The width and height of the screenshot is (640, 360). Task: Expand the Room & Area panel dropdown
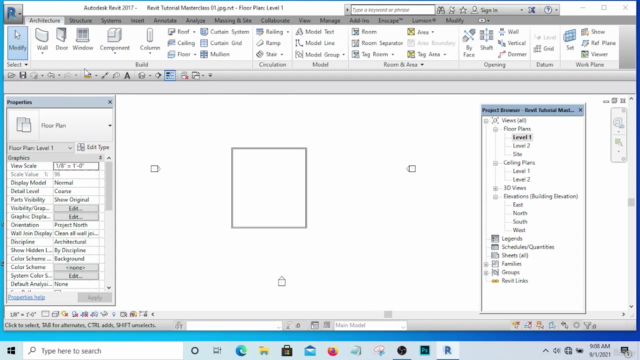403,64
